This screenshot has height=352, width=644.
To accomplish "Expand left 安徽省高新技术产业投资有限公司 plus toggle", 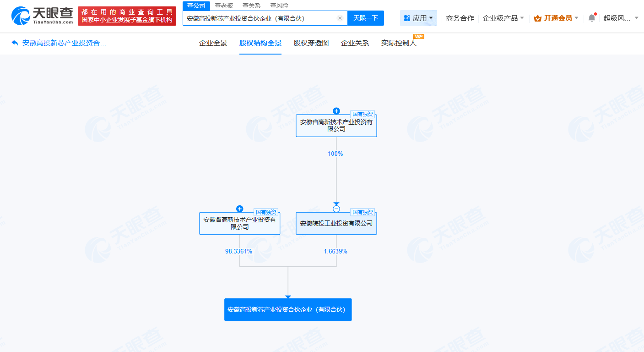I will 239,209.
